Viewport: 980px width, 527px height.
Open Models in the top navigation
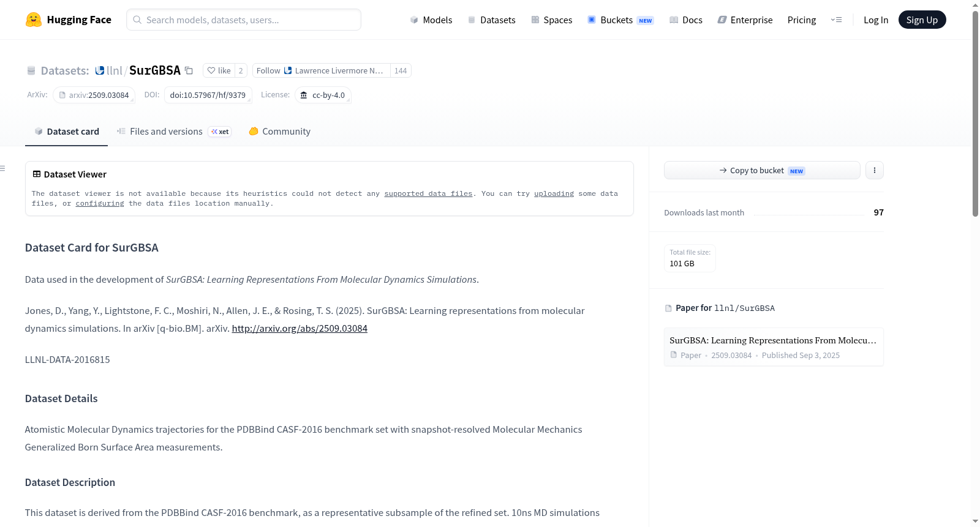[x=431, y=20]
